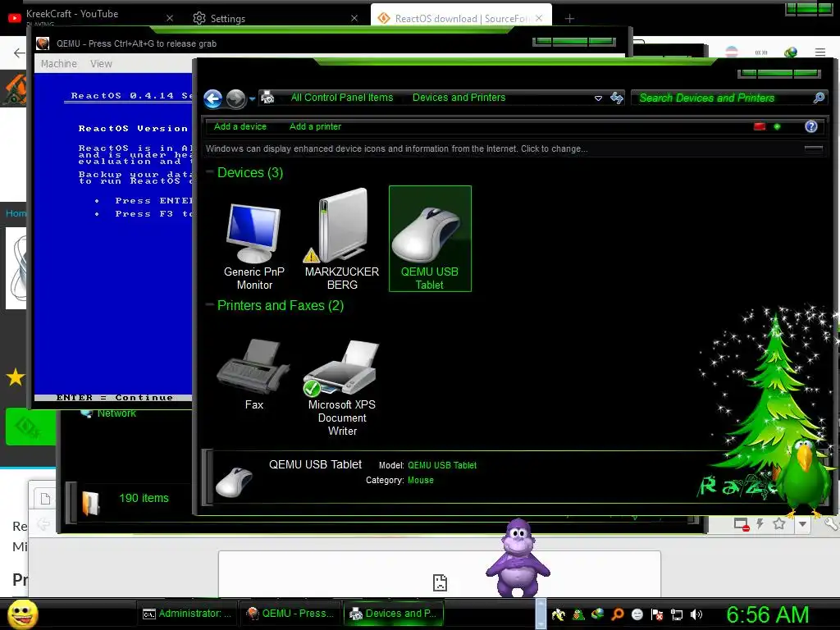
Task: Click the globe extension icon in browser toolbar
Action: 790,52
